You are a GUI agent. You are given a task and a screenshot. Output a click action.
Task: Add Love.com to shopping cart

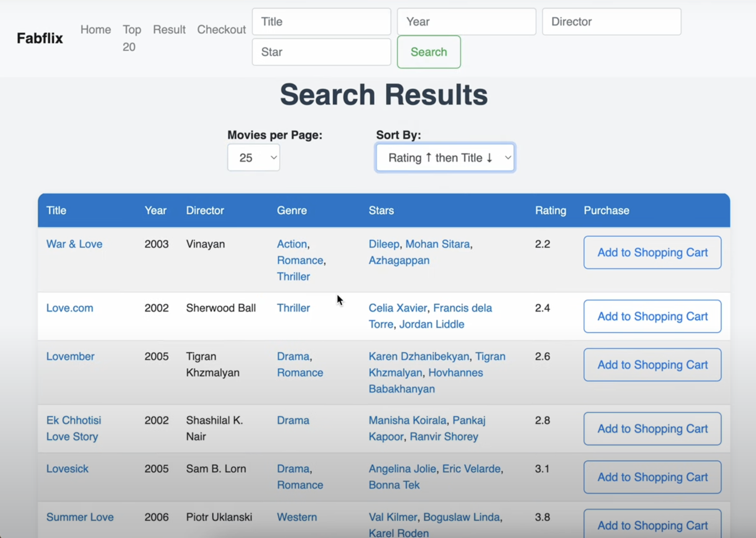click(652, 316)
